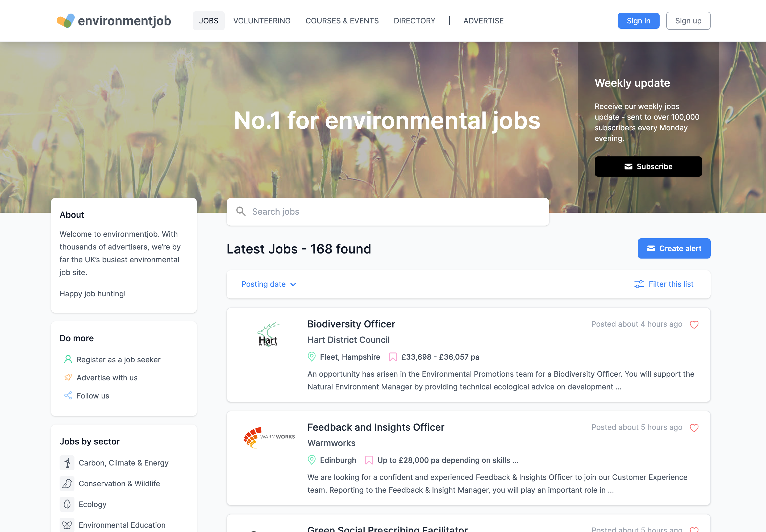Open Green Social Prescribing Facilitator job
This screenshot has width=766, height=532.
pyautogui.click(x=387, y=529)
